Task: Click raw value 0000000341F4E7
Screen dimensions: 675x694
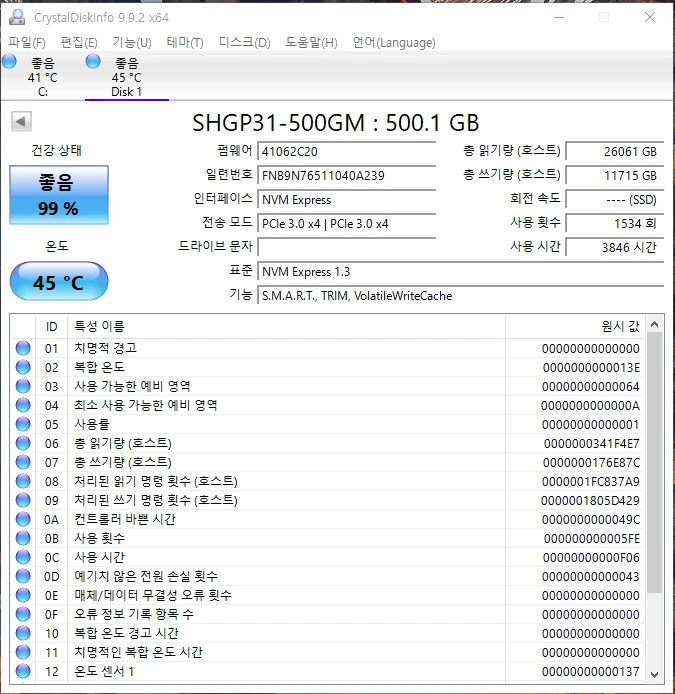Action: [x=591, y=443]
